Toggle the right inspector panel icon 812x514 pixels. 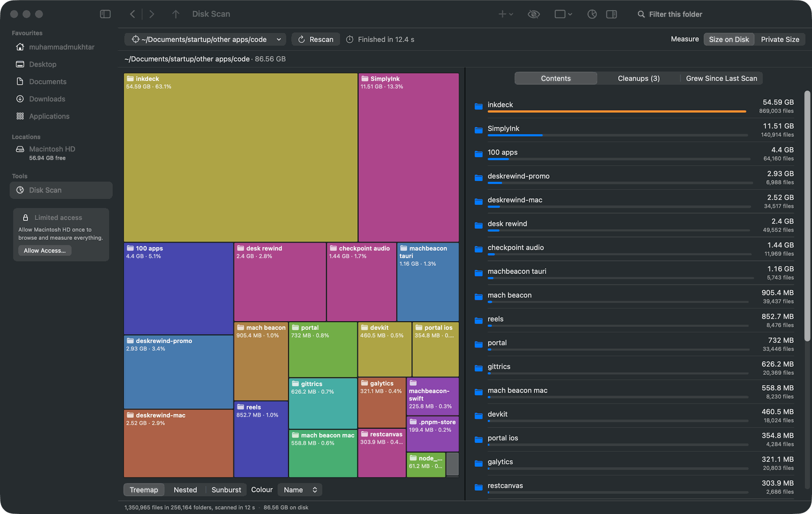[x=612, y=14]
